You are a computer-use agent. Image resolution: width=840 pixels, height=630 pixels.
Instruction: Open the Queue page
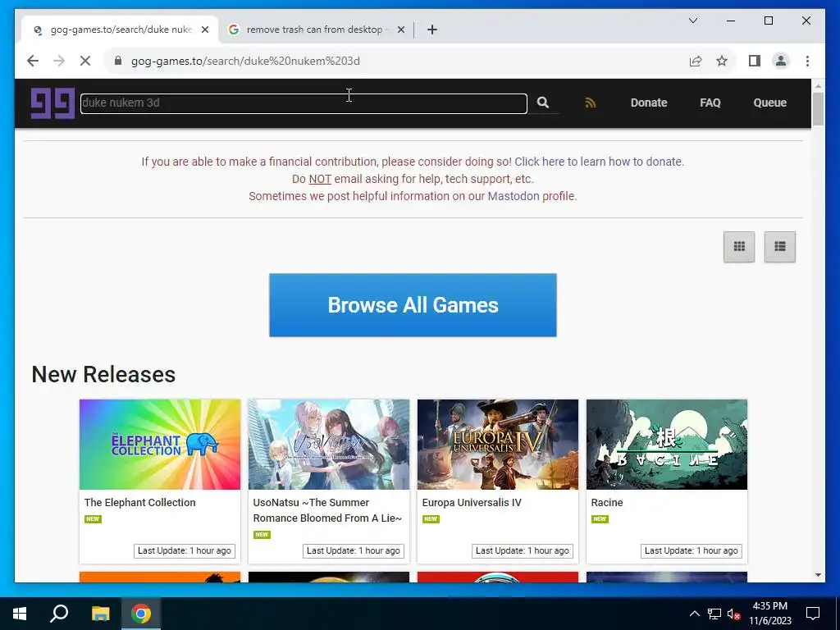[x=769, y=103]
